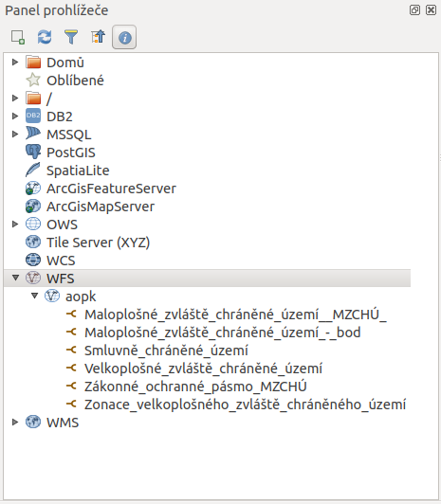Select the Smluvně_chráněné_území layer
441x504 pixels.
166,351
